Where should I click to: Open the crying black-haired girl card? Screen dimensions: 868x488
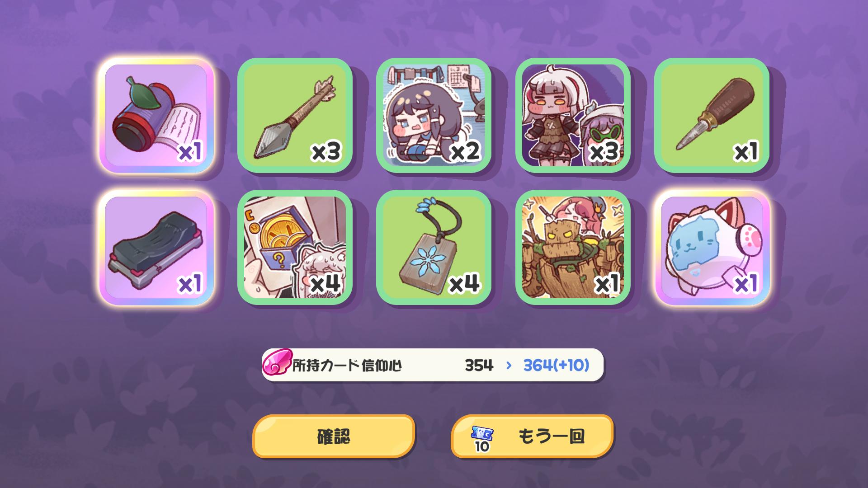coord(434,115)
